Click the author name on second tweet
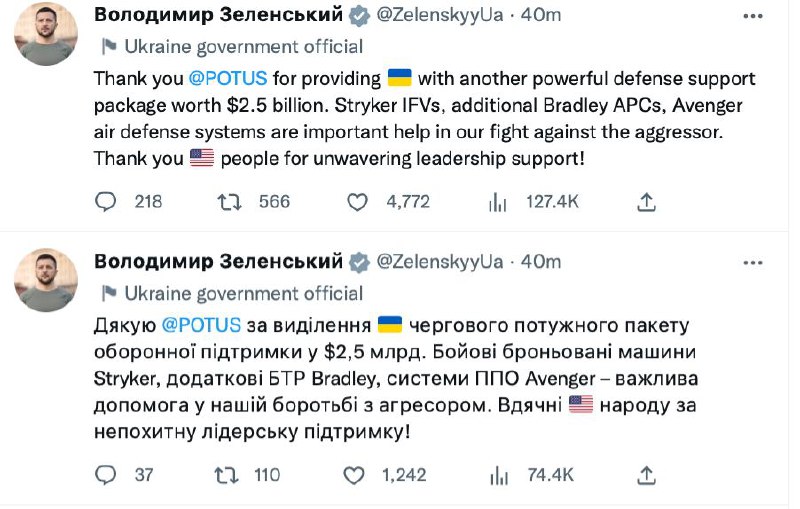 click(x=218, y=262)
